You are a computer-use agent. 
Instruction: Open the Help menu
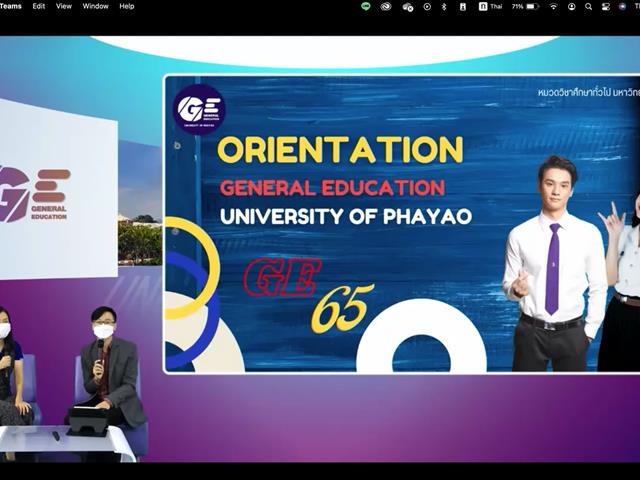click(127, 6)
